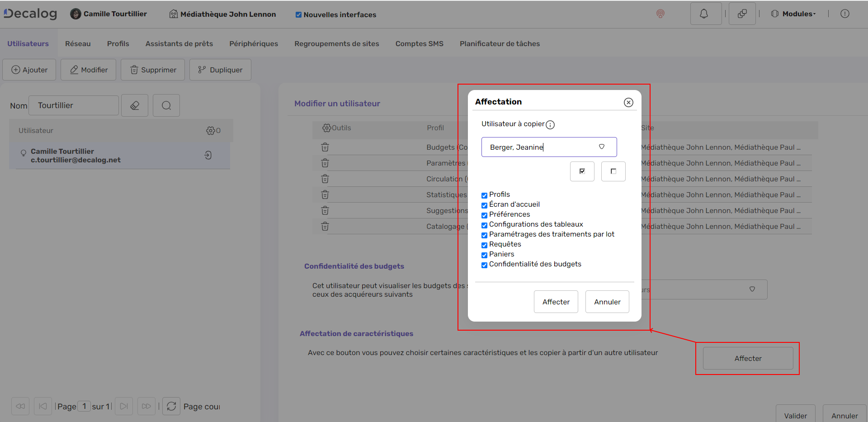Click the trash icon on the Catalogage row
This screenshot has width=868, height=422.
coord(325,226)
